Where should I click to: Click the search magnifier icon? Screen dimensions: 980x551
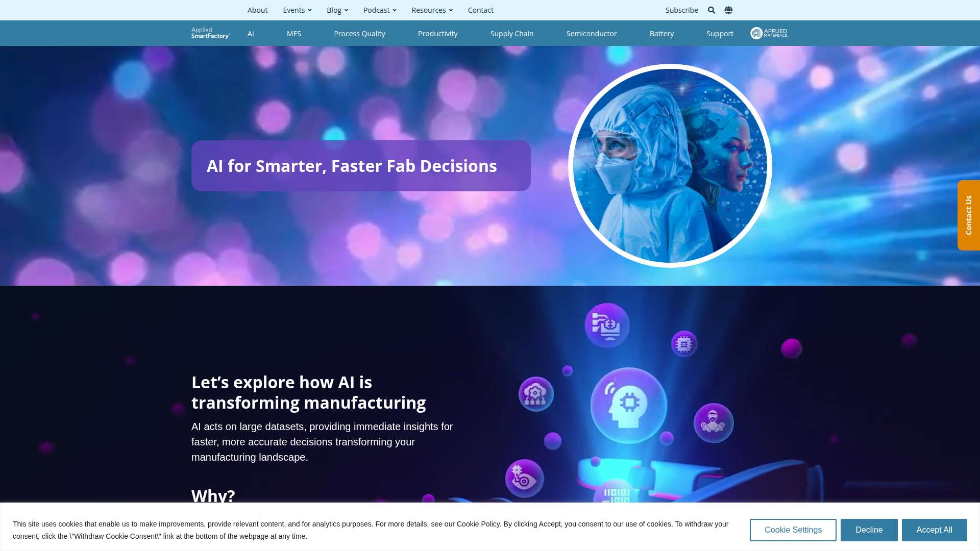click(712, 10)
